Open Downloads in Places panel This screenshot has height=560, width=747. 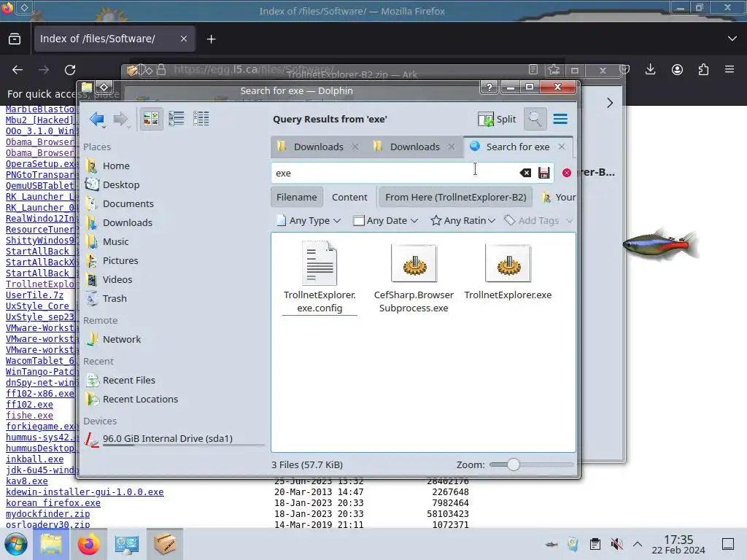coord(127,223)
